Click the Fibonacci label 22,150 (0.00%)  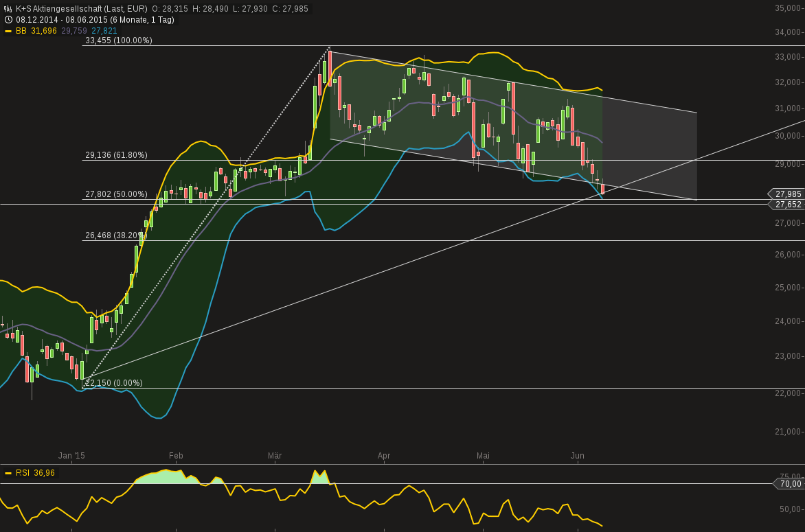(114, 383)
